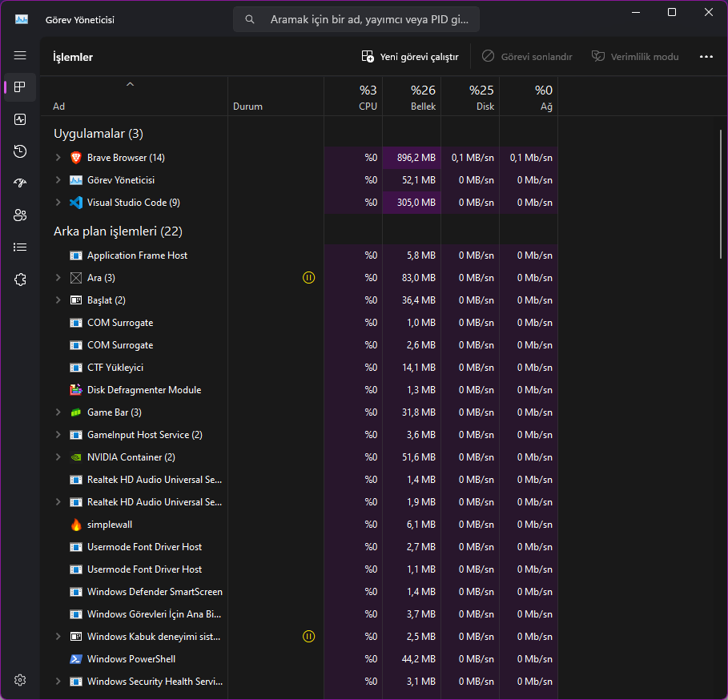Viewport: 728px width, 700px height.
Task: Open the App history sidebar icon
Action: coord(20,151)
